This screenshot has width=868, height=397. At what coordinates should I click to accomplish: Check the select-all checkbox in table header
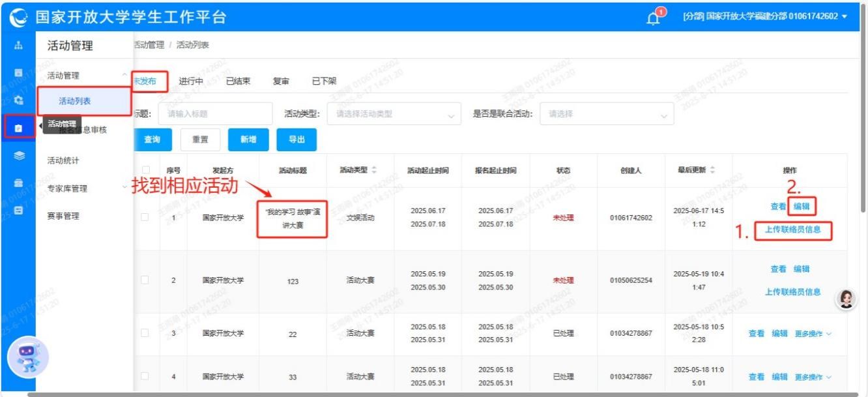(146, 170)
